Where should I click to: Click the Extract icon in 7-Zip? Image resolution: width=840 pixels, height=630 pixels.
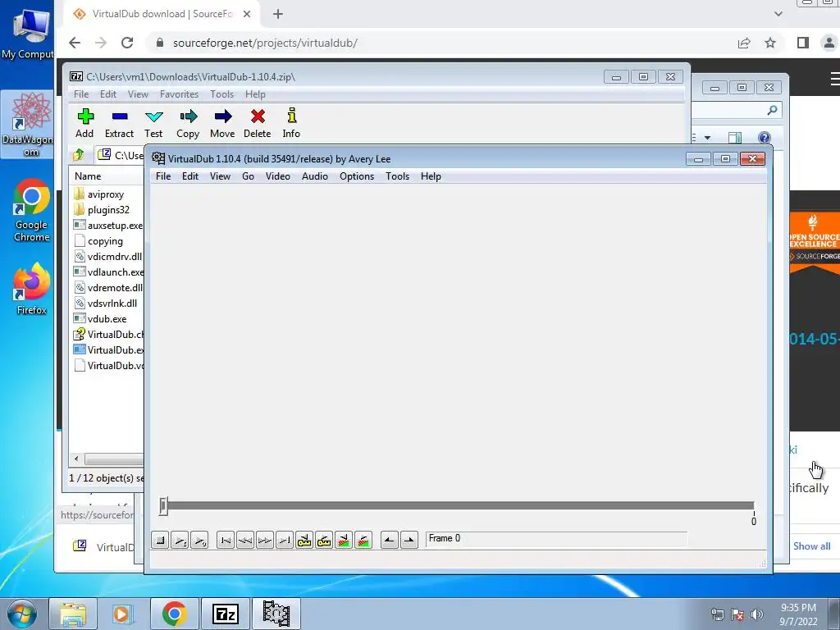(119, 123)
